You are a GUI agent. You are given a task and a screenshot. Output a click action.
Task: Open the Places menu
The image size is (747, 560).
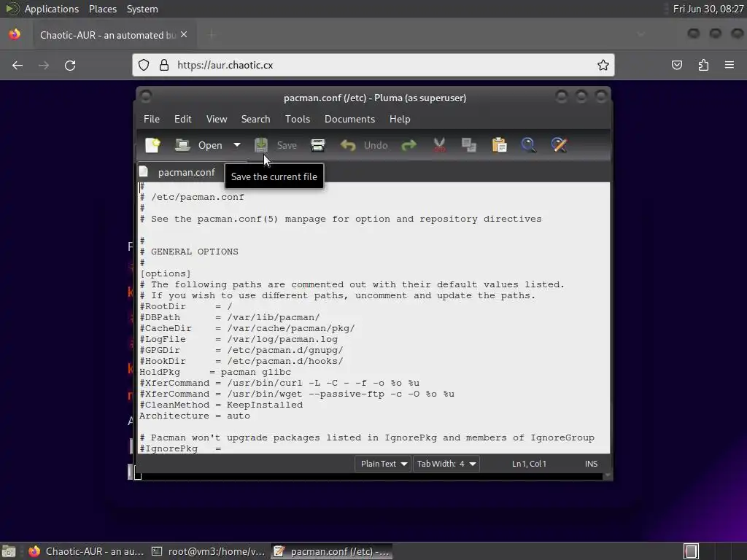coord(102,9)
